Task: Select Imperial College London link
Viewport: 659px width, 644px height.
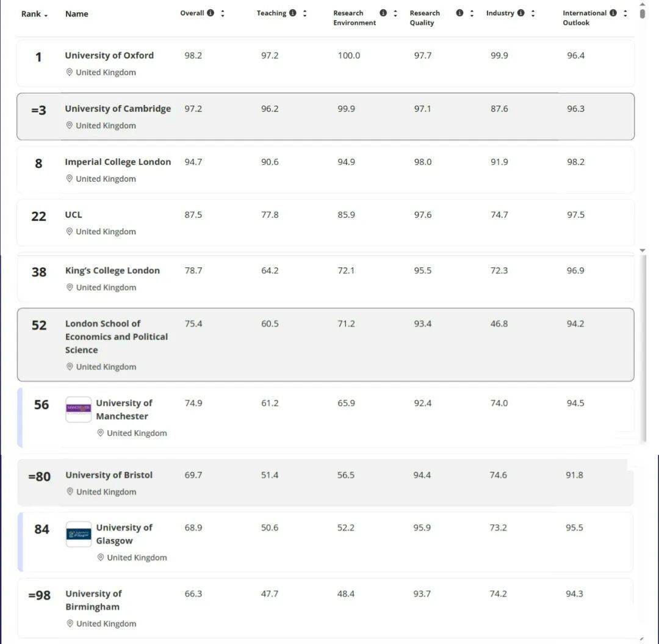Action: (x=118, y=162)
